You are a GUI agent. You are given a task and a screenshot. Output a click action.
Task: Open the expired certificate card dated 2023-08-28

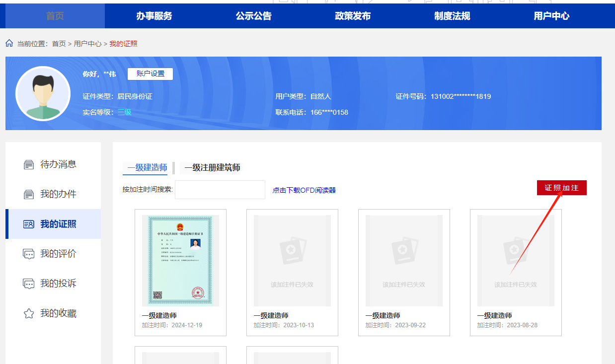[x=516, y=272]
